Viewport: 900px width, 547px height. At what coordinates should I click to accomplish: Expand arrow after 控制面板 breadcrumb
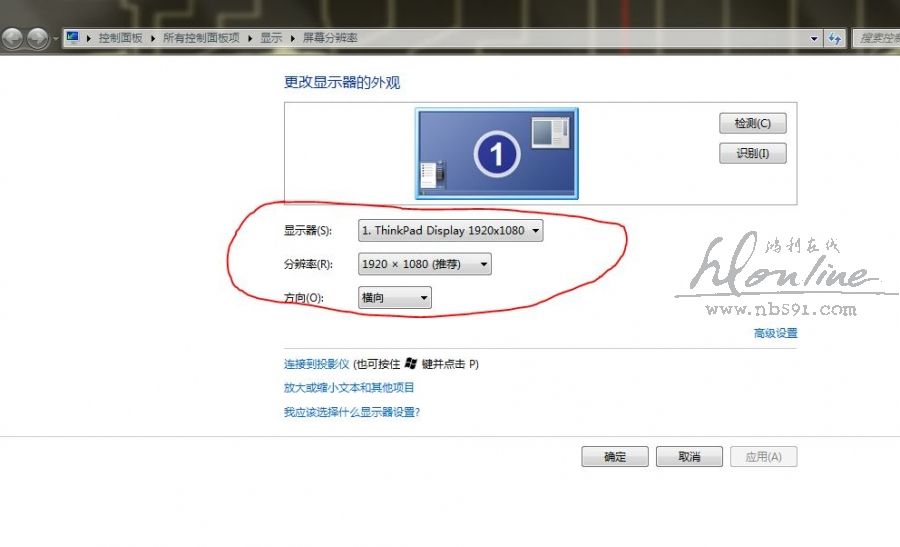point(153,38)
